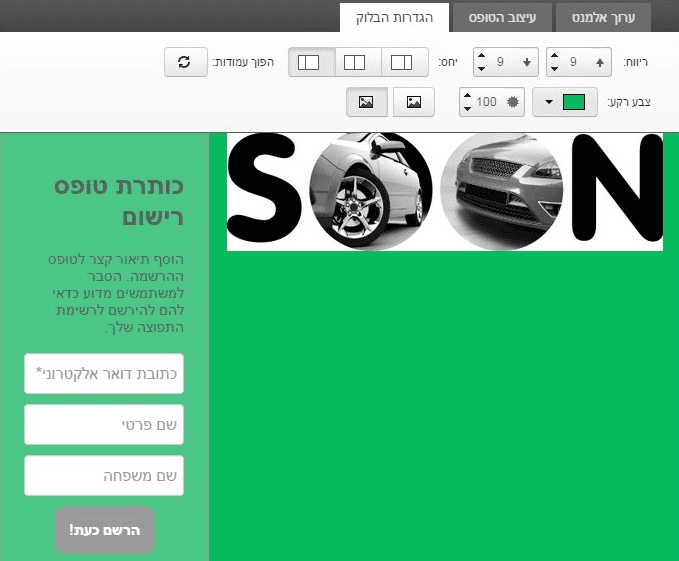Click the green background color swatch
The image size is (679, 561).
tap(575, 102)
